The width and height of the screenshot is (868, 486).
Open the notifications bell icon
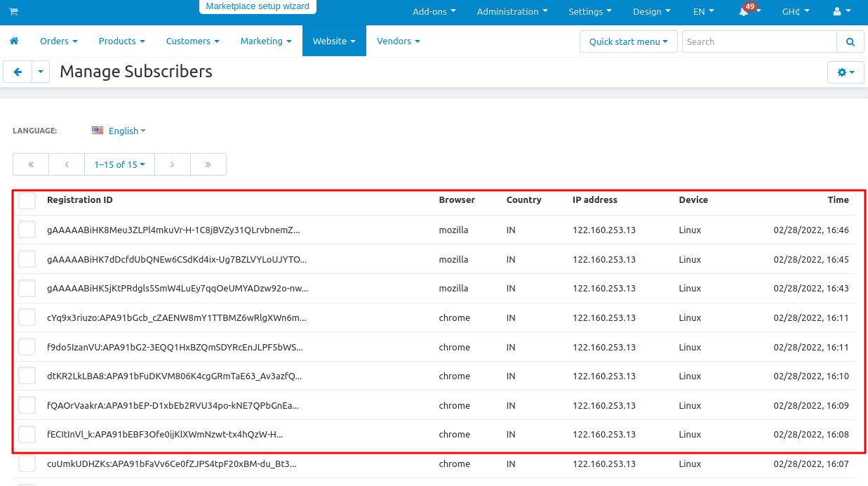(744, 12)
